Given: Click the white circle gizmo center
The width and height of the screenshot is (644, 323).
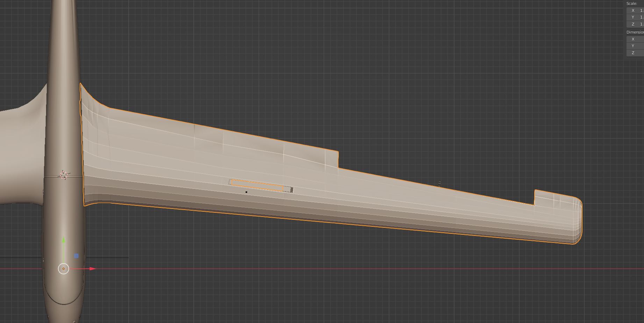Looking at the screenshot, I should point(63,269).
